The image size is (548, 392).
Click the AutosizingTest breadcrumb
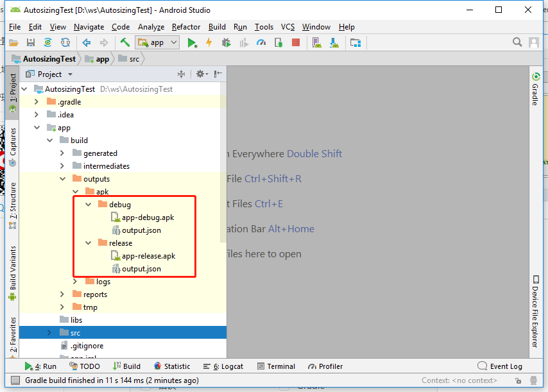pos(44,59)
